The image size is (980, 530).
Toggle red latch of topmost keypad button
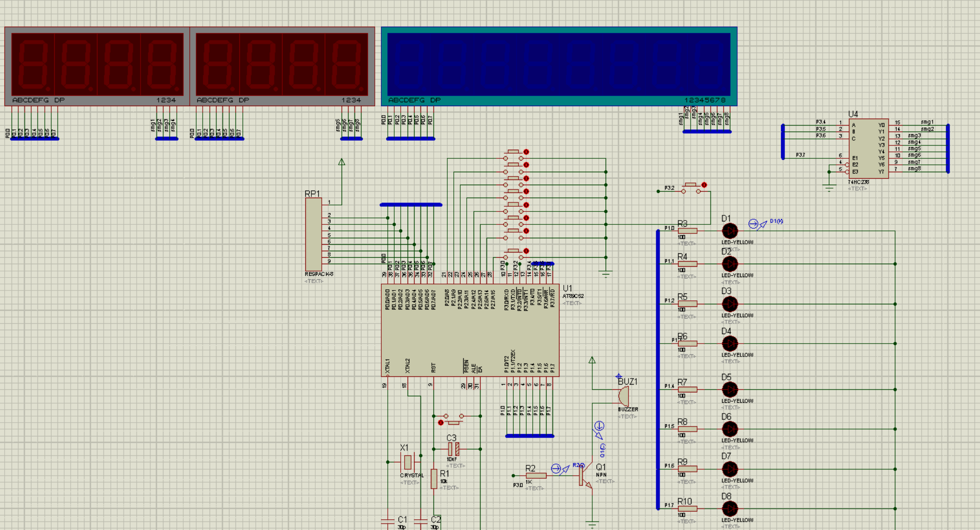(x=526, y=152)
